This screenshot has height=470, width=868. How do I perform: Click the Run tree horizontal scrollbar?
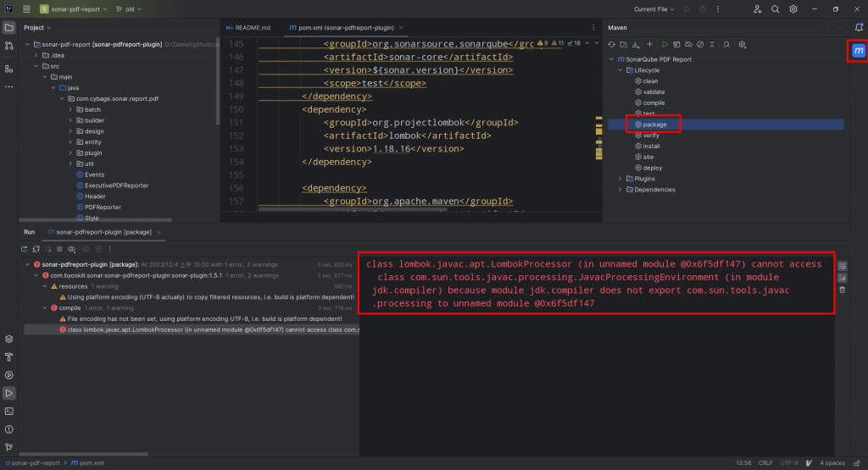point(84,454)
